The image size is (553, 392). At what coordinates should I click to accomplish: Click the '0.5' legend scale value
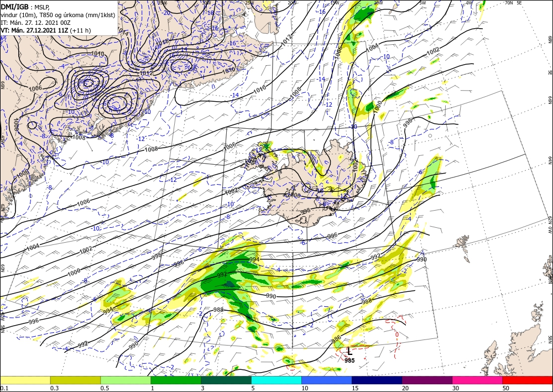[x=105, y=388]
